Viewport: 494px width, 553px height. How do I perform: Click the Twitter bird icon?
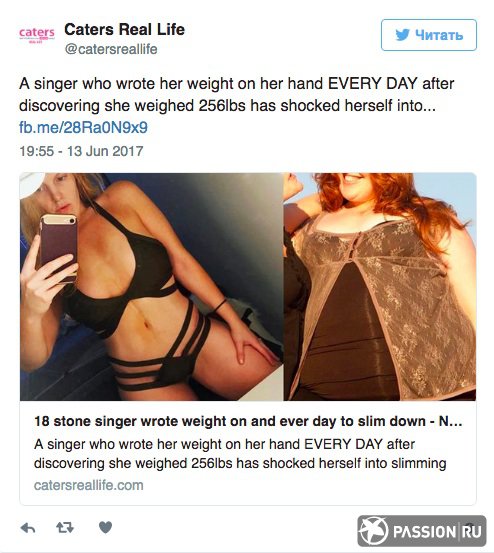pos(402,35)
